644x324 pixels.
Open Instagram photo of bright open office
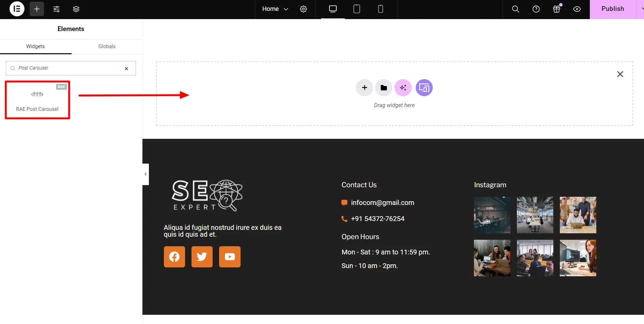(535, 215)
